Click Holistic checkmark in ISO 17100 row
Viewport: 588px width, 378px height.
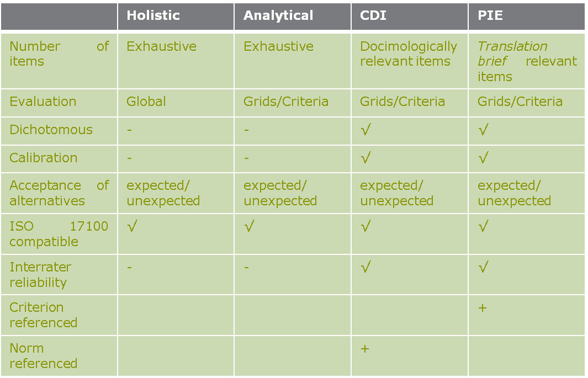pyautogui.click(x=132, y=226)
